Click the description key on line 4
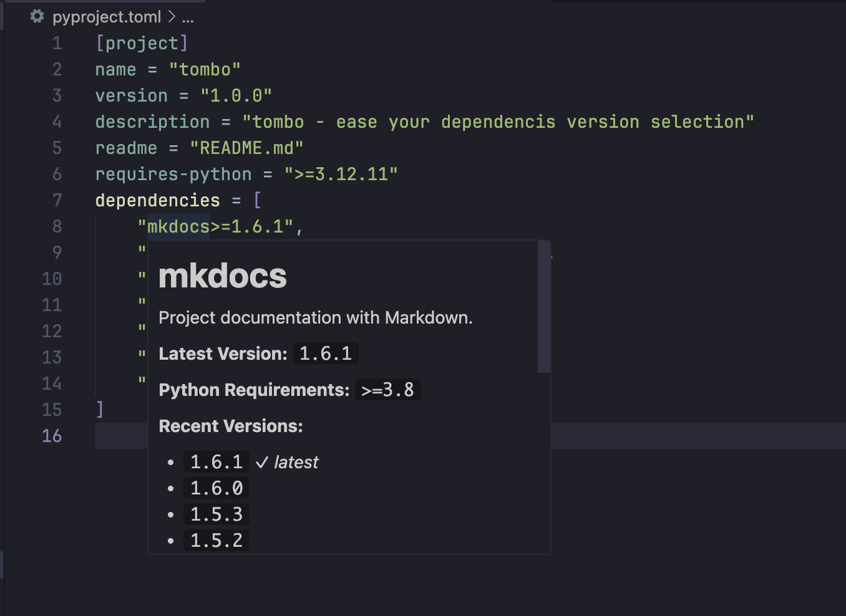 pos(153,122)
